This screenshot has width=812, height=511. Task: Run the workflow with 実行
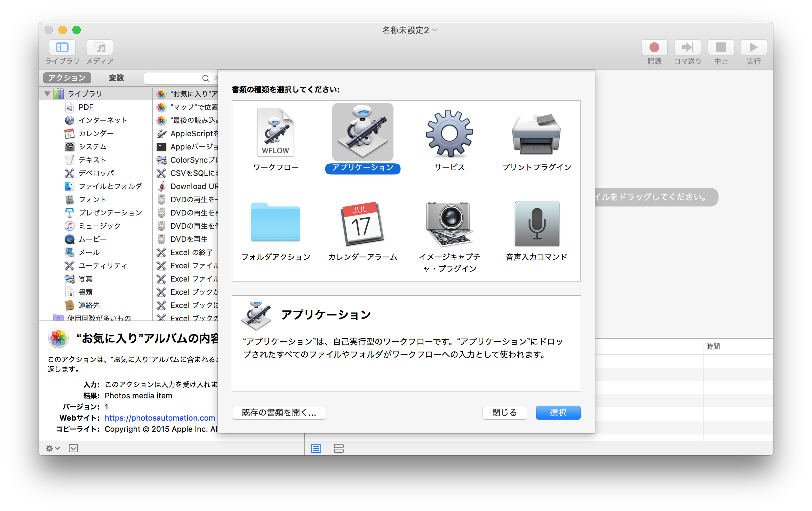point(754,48)
